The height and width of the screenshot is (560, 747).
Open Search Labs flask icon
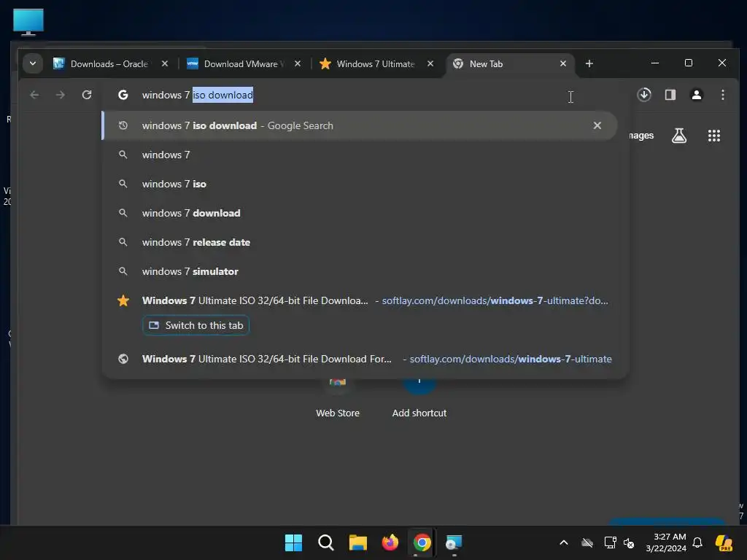pos(679,136)
